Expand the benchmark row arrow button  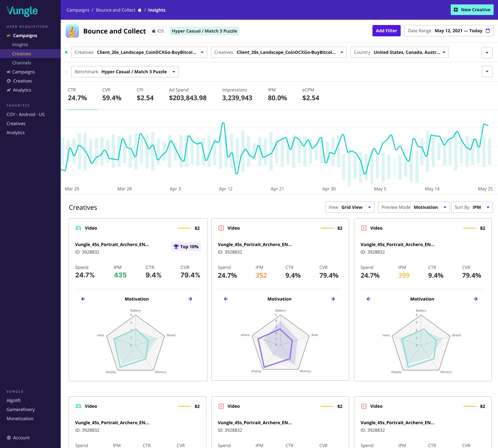[x=487, y=71]
